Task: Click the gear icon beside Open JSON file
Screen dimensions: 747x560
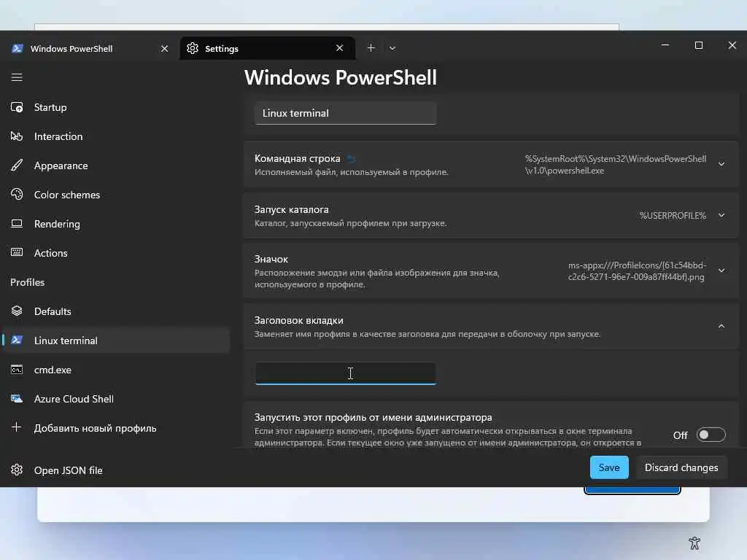Action: click(17, 470)
